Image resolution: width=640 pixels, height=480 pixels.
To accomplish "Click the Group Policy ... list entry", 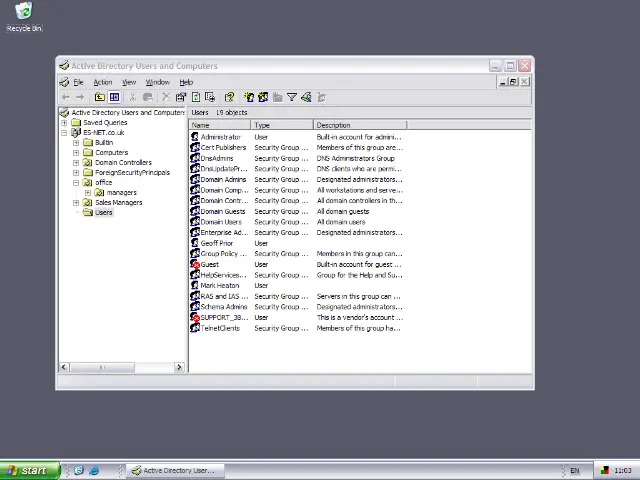I will coord(224,254).
